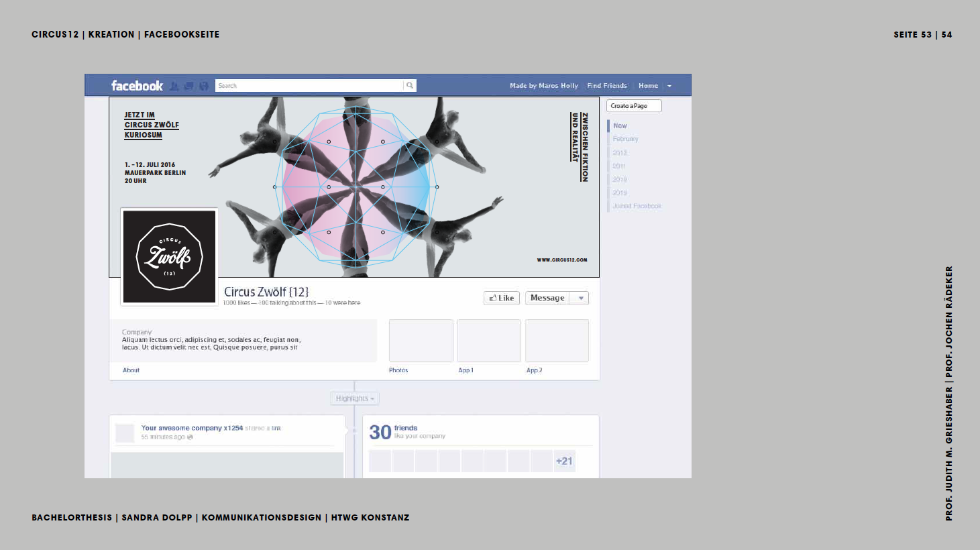Click the Create a Page button

click(634, 106)
